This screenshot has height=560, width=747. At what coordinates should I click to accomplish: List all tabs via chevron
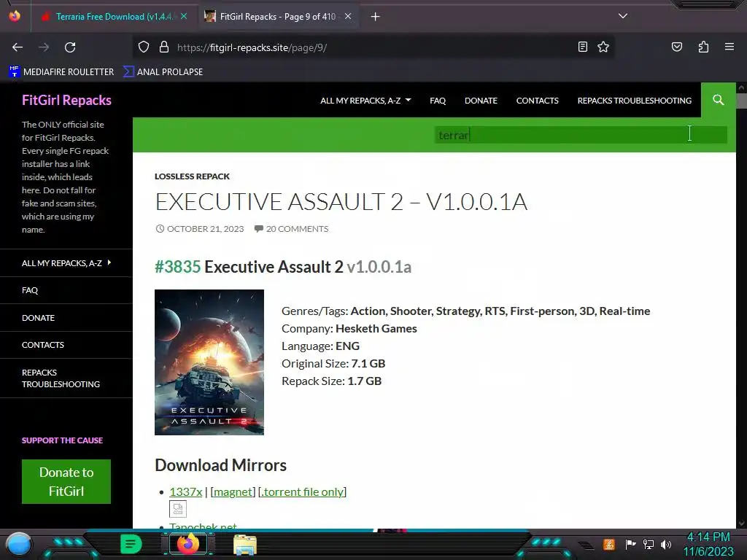click(x=623, y=16)
